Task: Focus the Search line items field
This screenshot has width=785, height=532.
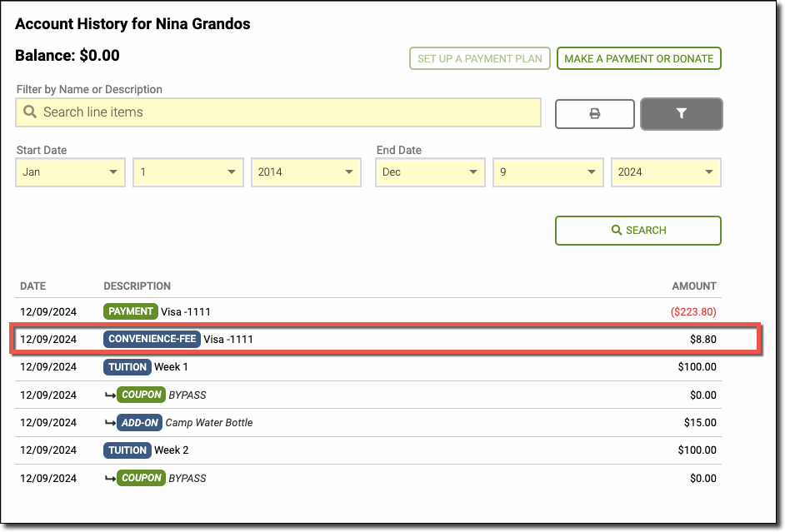Action: [x=278, y=112]
